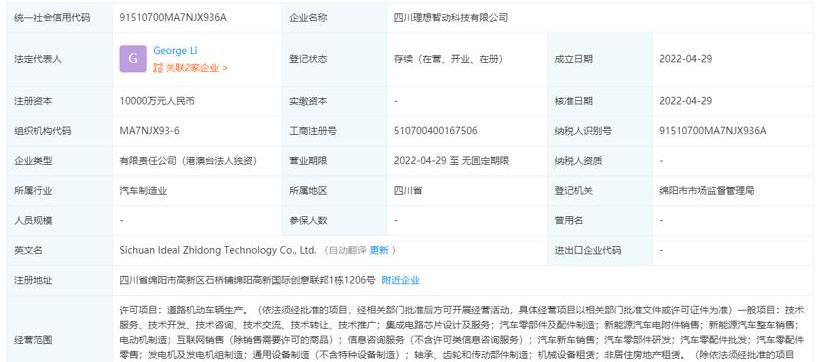
Task: Click industry value 汽车制造业
Action: pyautogui.click(x=143, y=191)
